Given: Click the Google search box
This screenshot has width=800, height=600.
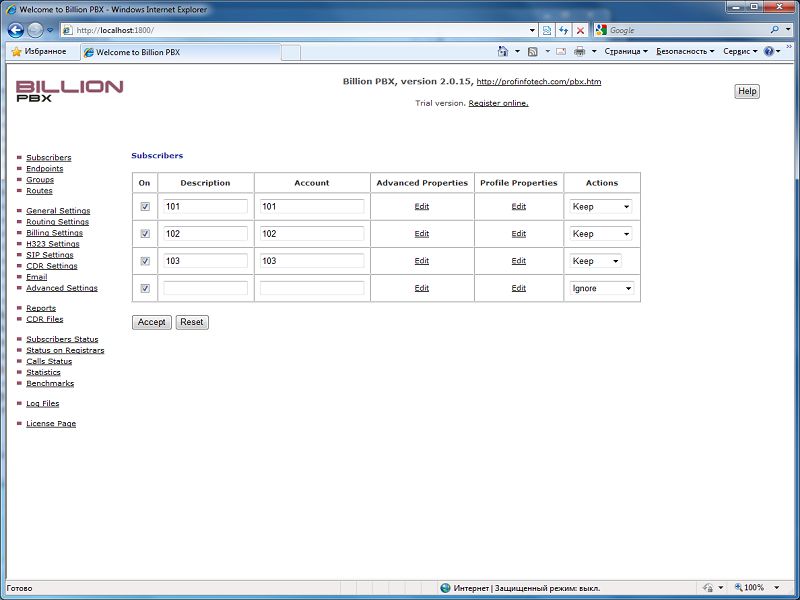Looking at the screenshot, I should pyautogui.click(x=689, y=30).
